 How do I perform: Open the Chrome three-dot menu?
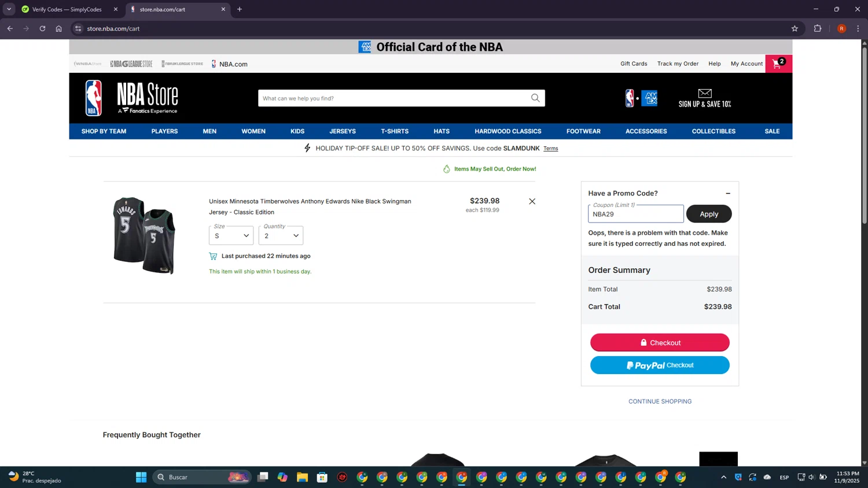[858, 28]
